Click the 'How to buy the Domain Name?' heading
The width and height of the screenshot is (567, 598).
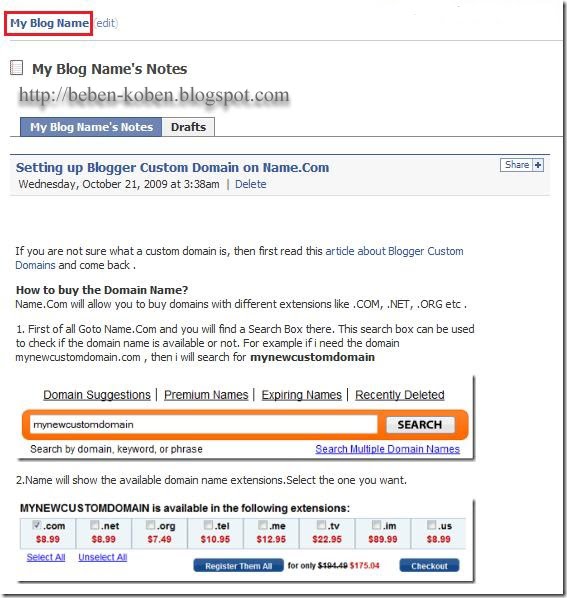pyautogui.click(x=102, y=290)
